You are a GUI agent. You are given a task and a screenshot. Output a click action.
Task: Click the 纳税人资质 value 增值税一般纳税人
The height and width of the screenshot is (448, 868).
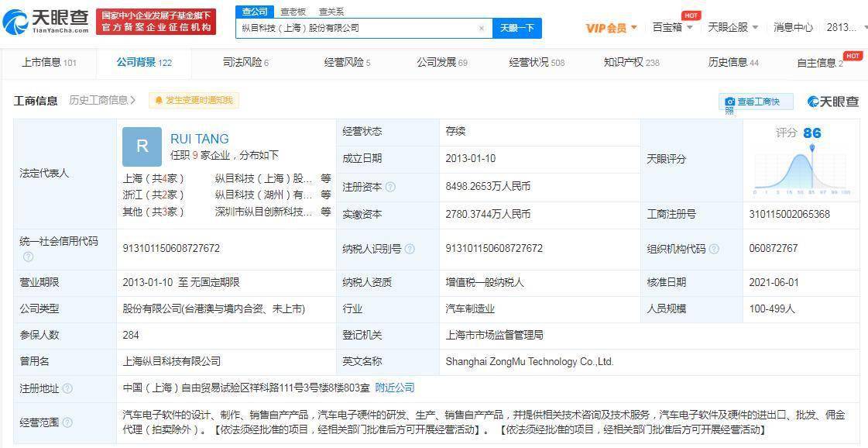[x=485, y=282]
